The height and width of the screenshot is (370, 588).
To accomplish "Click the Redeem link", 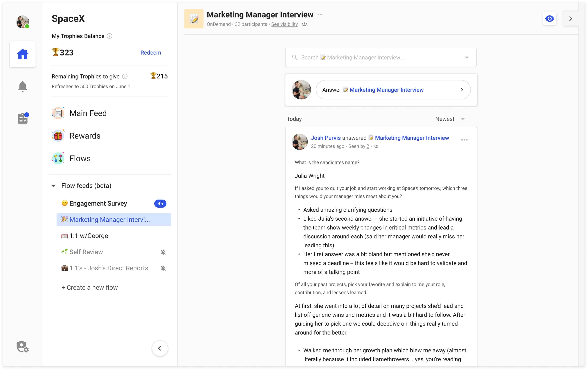I will pyautogui.click(x=151, y=53).
